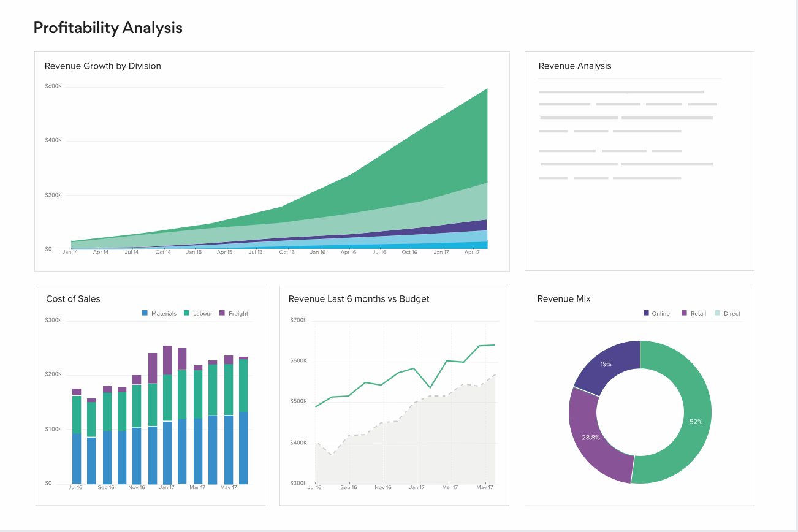This screenshot has width=798, height=532.
Task: Click the Mar 17 label under Cost of Sales
Action: click(197, 487)
